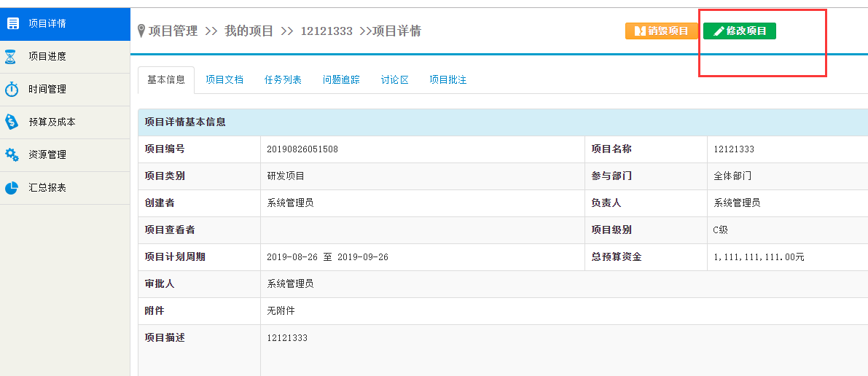Click the 项目编号 label
This screenshot has width=868, height=376.
[x=165, y=149]
